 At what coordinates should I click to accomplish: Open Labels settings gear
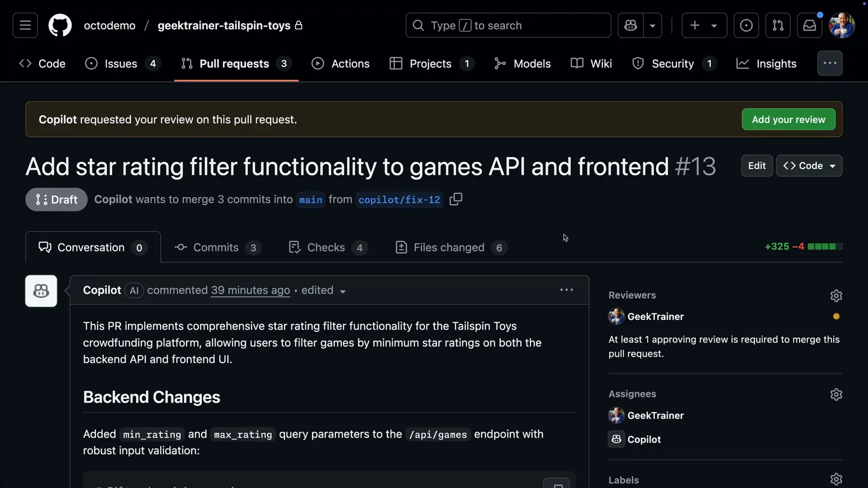pyautogui.click(x=836, y=479)
